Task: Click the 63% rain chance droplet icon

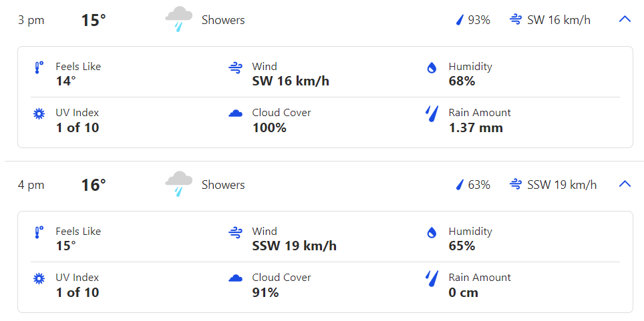Action: (460, 185)
